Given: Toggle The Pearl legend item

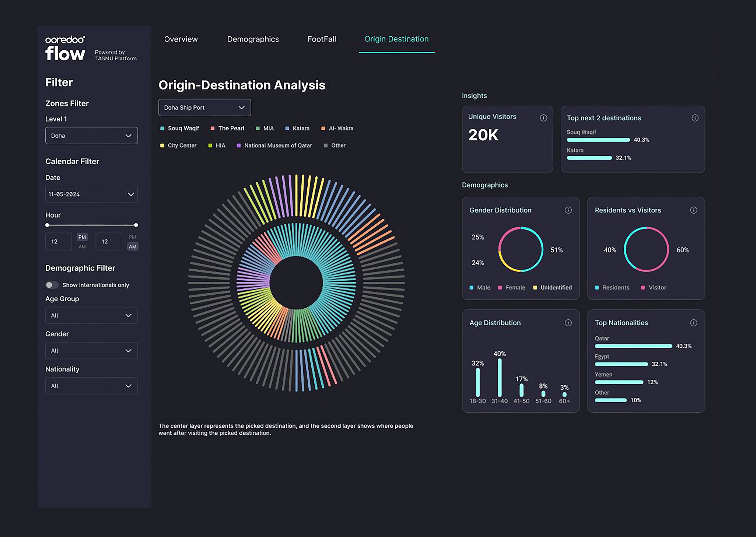Looking at the screenshot, I should (x=227, y=128).
